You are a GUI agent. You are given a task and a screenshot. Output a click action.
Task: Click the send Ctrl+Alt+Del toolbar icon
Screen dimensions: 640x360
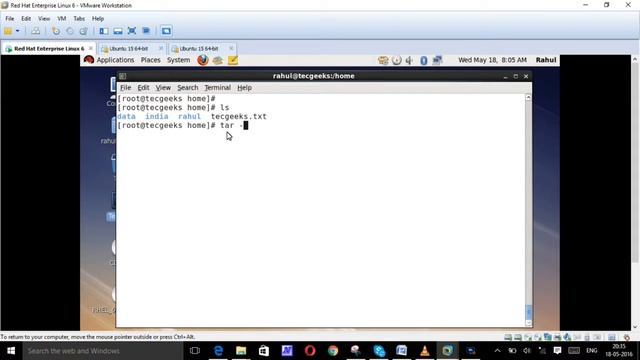[36, 31]
